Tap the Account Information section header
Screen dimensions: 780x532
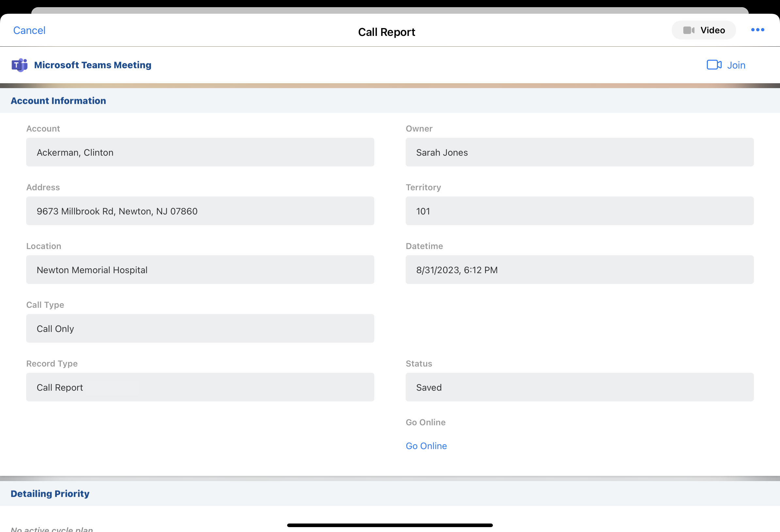[x=58, y=101]
